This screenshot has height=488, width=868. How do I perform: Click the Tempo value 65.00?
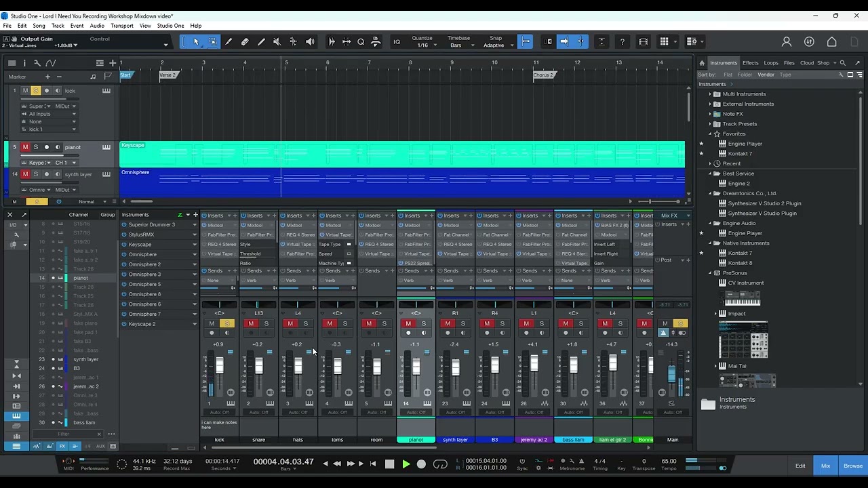[x=669, y=461]
